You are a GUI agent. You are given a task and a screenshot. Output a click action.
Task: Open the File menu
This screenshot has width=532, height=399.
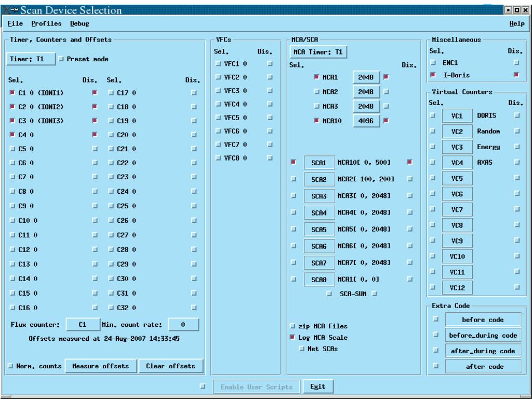point(15,23)
